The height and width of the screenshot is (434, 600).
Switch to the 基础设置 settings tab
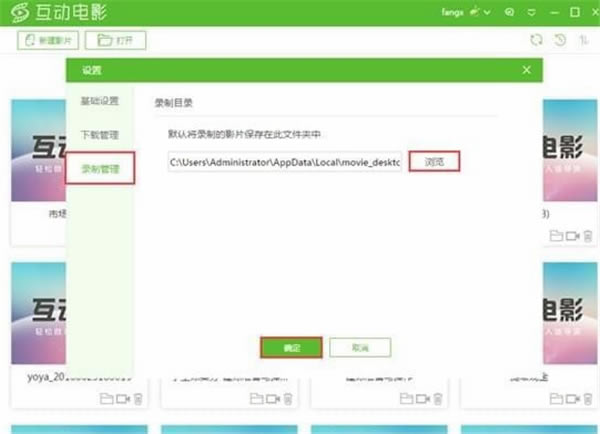click(x=99, y=101)
